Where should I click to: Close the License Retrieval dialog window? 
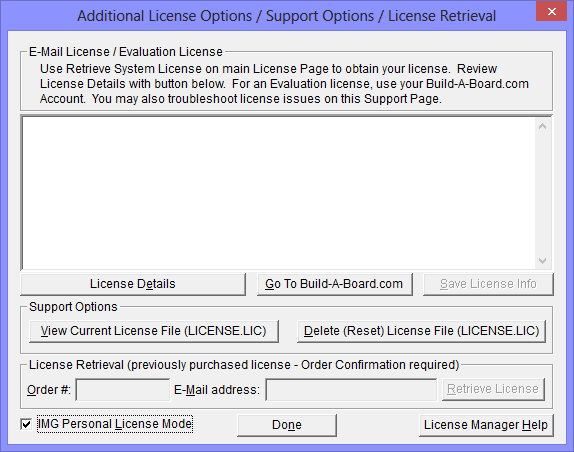[551, 11]
